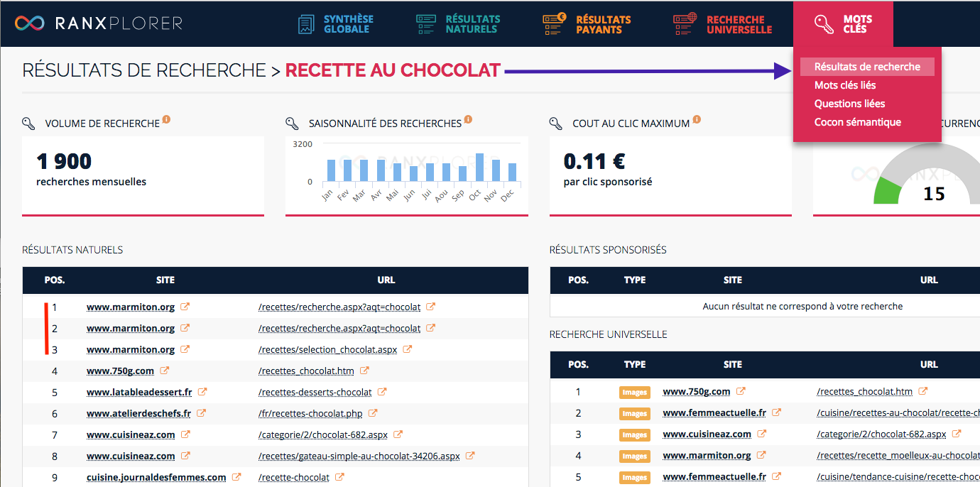Open /categorie/2/chocolat-682.aspx universal URL link

(881, 434)
